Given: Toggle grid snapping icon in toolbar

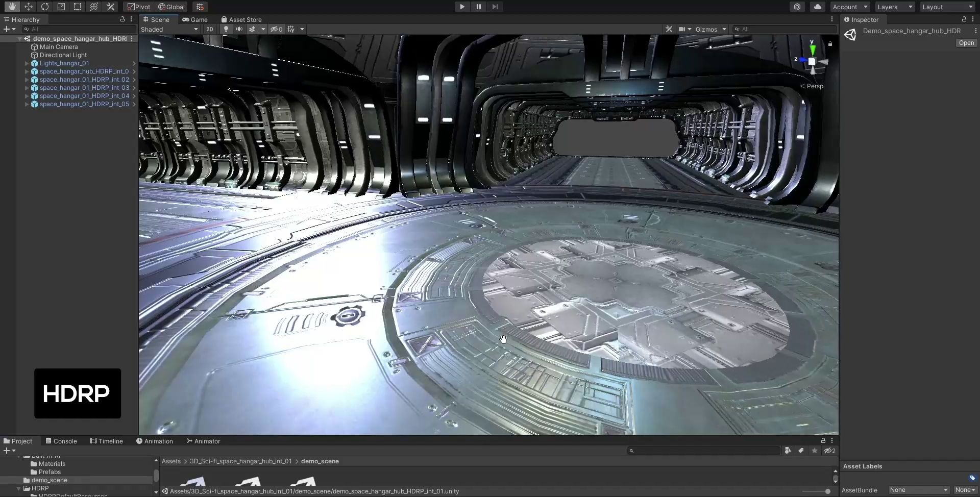Looking at the screenshot, I should click(200, 7).
